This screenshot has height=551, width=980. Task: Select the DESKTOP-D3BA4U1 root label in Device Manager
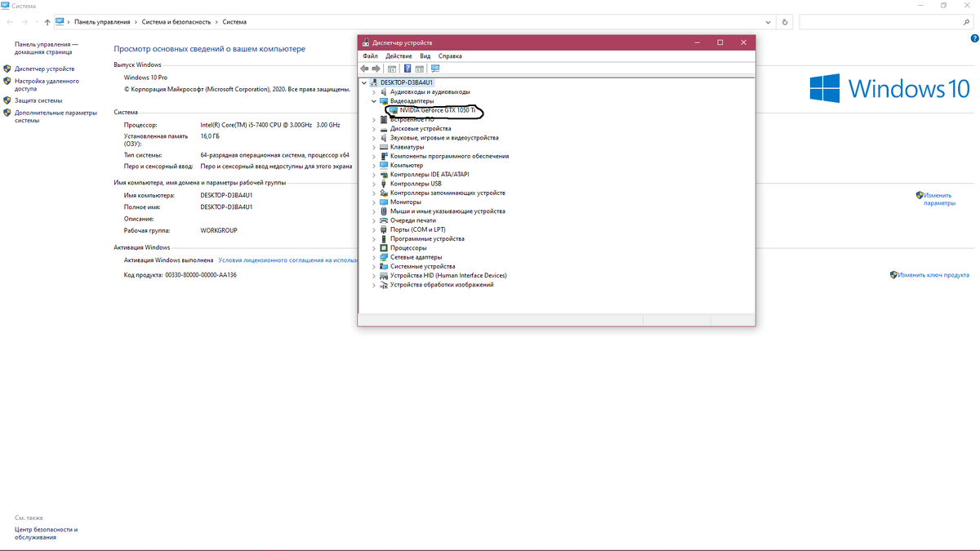(x=407, y=82)
